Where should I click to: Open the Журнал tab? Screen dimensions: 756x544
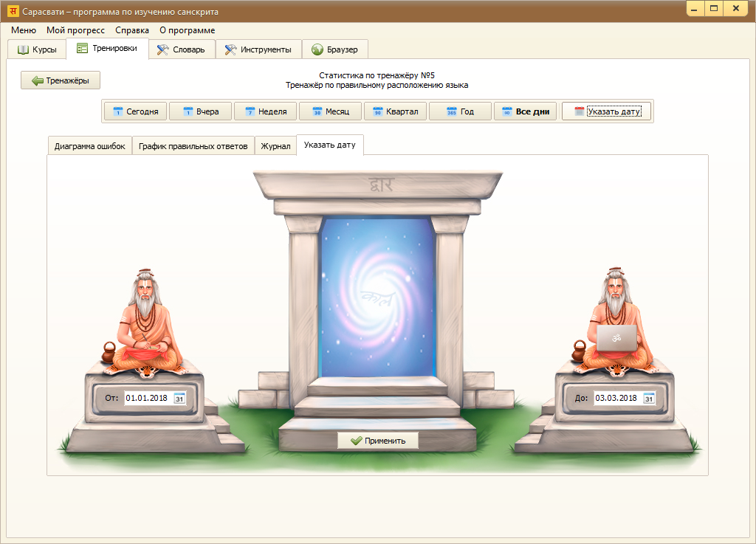[275, 146]
